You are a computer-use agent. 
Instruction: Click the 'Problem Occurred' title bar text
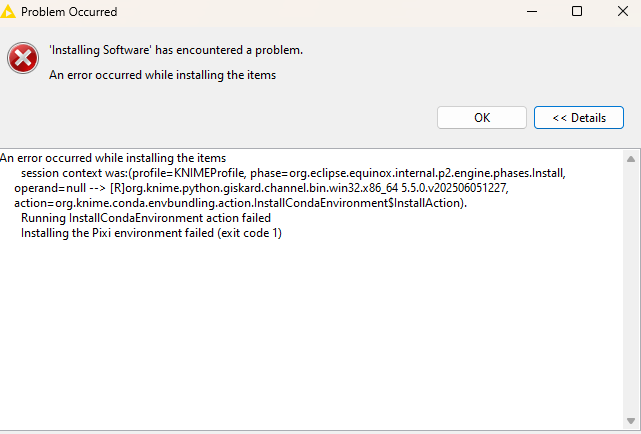[x=69, y=12]
